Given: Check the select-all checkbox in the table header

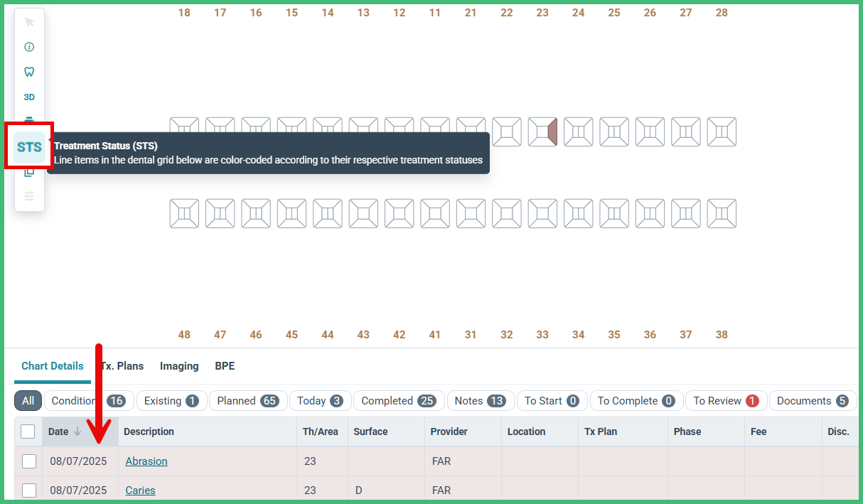Looking at the screenshot, I should 28,431.
